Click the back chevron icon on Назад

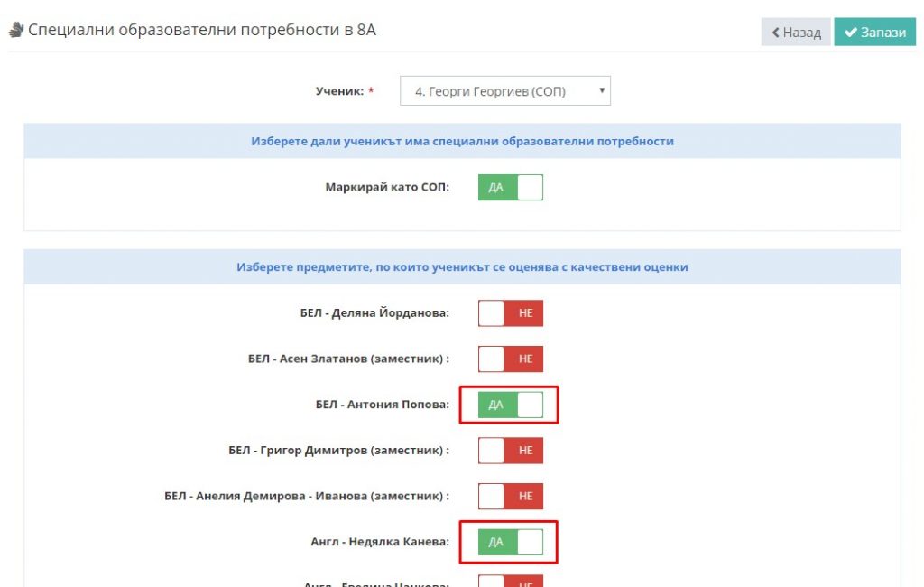click(x=775, y=33)
